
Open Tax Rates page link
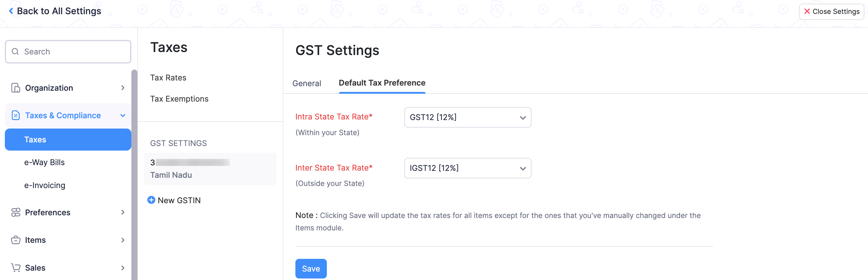[x=168, y=78]
